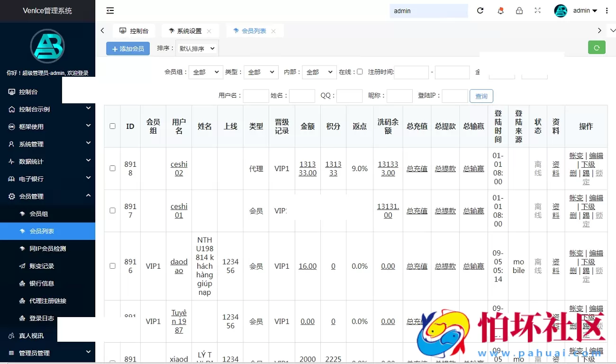Check the row checkbox for member 8918
This screenshot has height=364, width=616.
112,168
